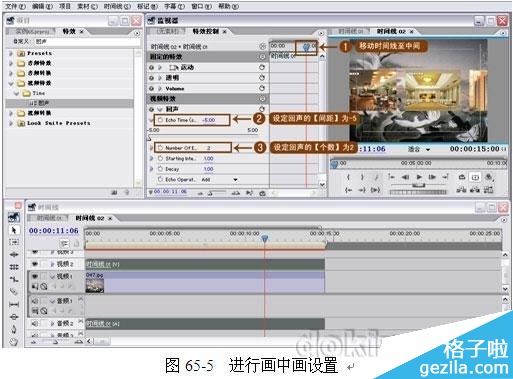The image size is (513, 379).
Task: Reset the 运动 (Motion) effect
Action: 262,67
